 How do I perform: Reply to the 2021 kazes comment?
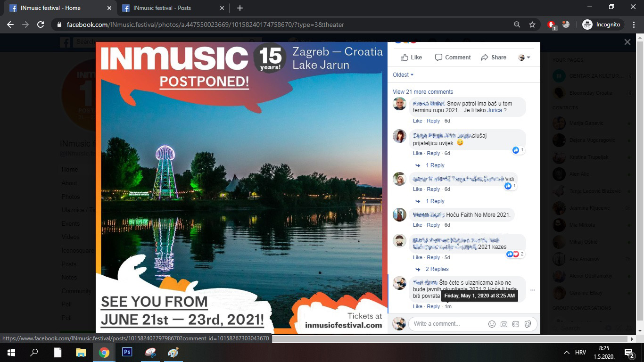[x=433, y=257]
